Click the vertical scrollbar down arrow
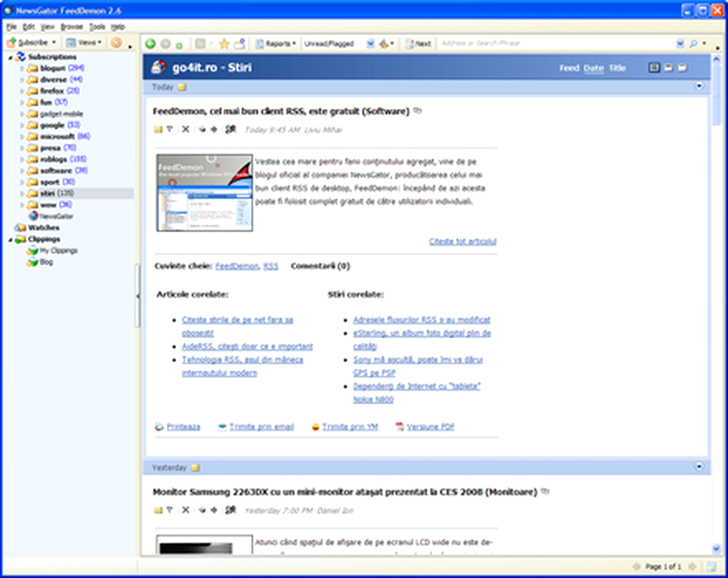Screen dimensions: 728x578 click(716, 549)
